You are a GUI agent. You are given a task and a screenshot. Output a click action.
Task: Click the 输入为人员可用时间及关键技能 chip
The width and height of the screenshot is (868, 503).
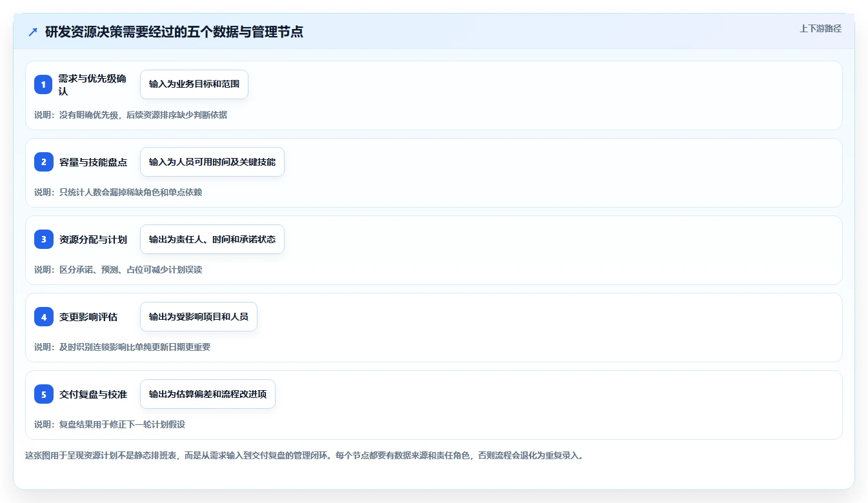212,162
